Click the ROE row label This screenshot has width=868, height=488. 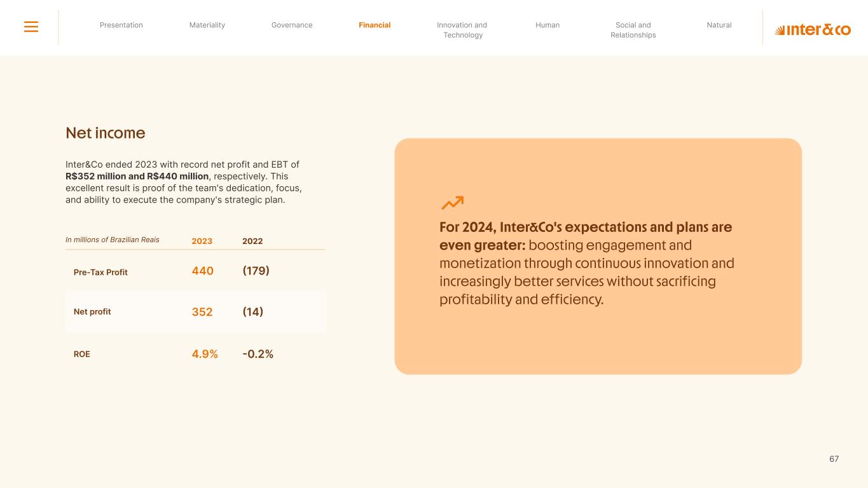(x=82, y=355)
